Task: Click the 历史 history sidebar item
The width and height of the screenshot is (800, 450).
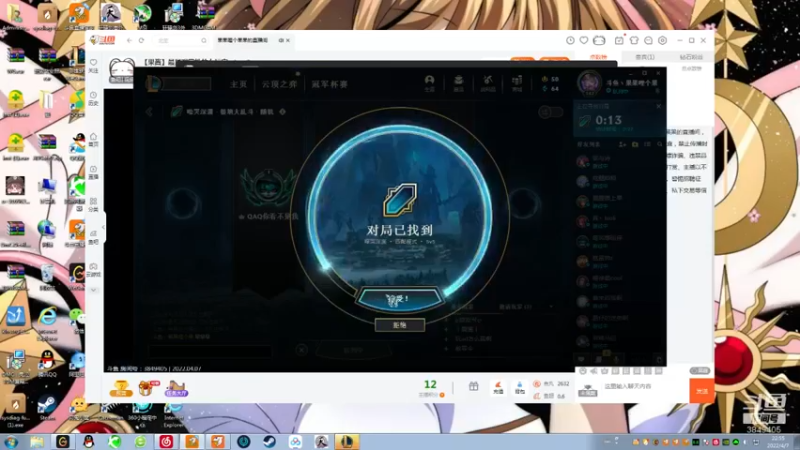Action: pos(93,98)
